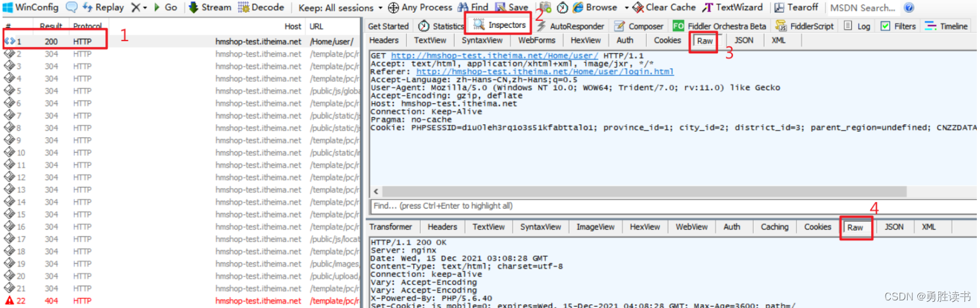Open TextWizard tool
This screenshot has width=980, height=308.
(733, 8)
